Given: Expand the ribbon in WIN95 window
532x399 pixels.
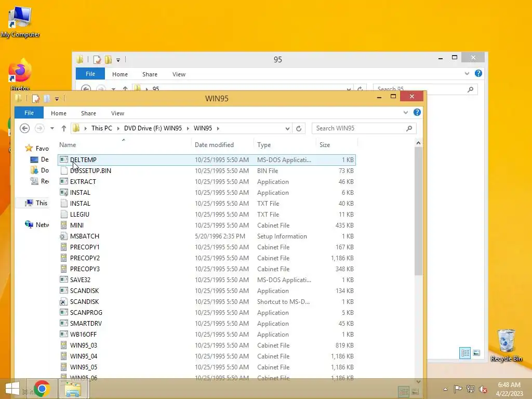Looking at the screenshot, I should click(x=405, y=112).
